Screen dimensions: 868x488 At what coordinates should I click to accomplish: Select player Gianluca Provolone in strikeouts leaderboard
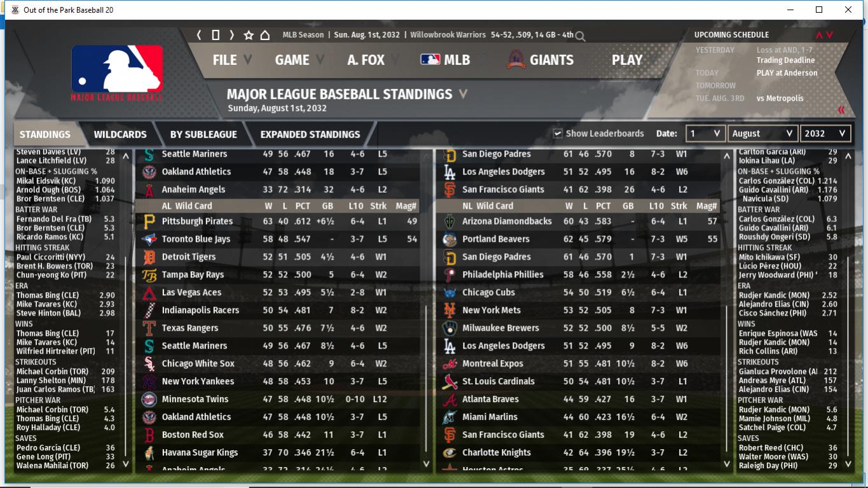click(x=778, y=372)
